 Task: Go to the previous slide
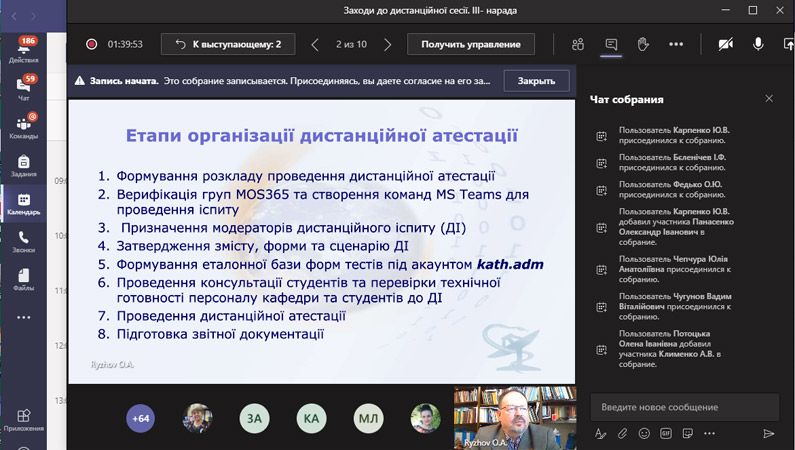[315, 45]
